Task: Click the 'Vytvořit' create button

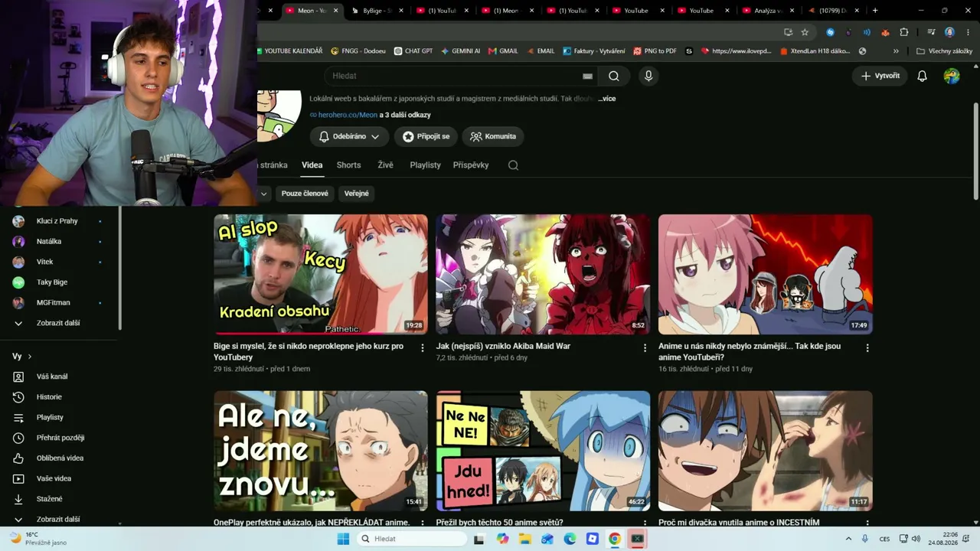Action: tap(880, 76)
